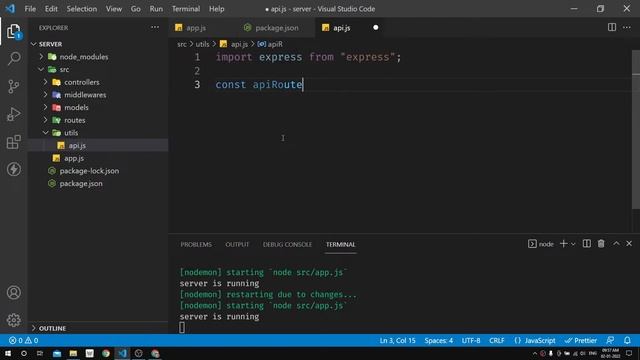Expand the node_modules folder
Viewport: 640px width, 360px height.
(41, 57)
